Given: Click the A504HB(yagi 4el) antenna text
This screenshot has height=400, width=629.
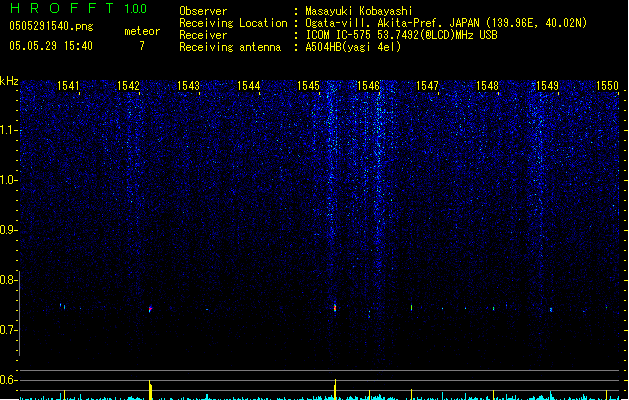Looking at the screenshot, I should [353, 47].
